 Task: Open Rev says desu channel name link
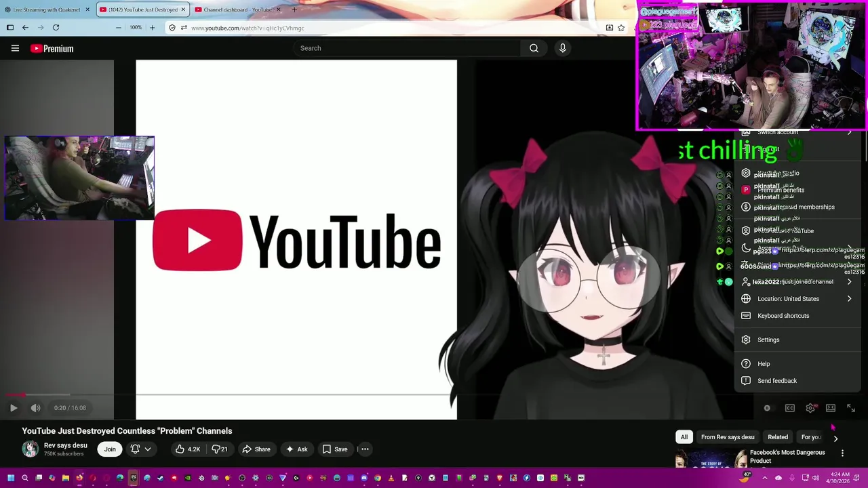point(66,445)
